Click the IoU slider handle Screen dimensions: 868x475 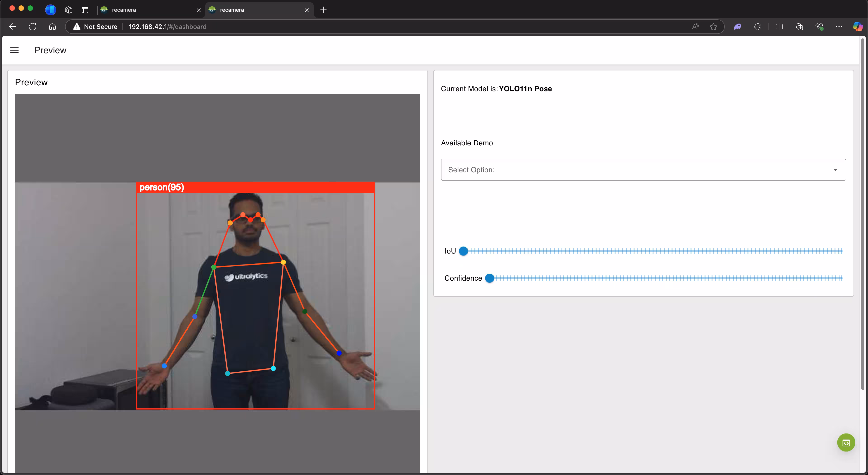[463, 251]
